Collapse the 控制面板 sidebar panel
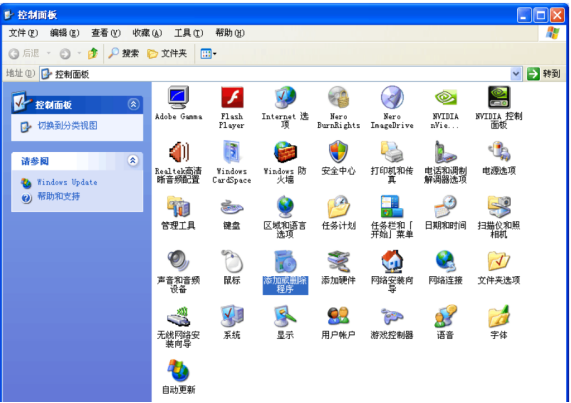Viewport: 571px width, 403px height. point(133,104)
